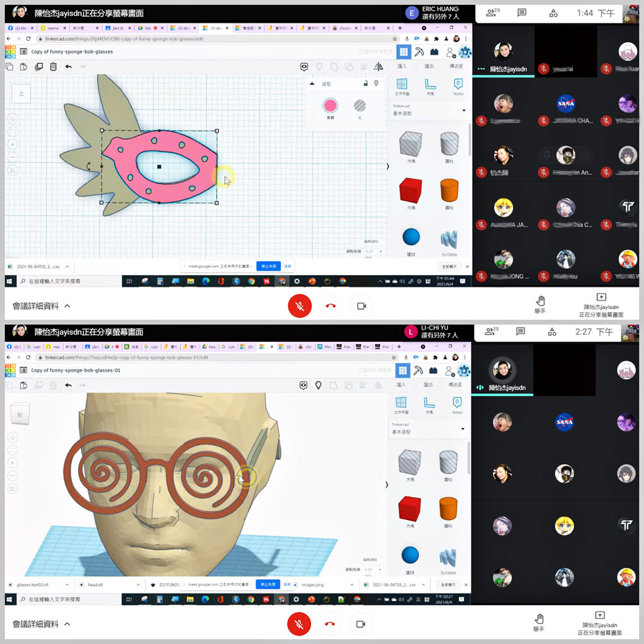Screen dimensions: 644x644
Task: Toggle microphone mute in the 1:44 Meet window
Action: coord(300,306)
